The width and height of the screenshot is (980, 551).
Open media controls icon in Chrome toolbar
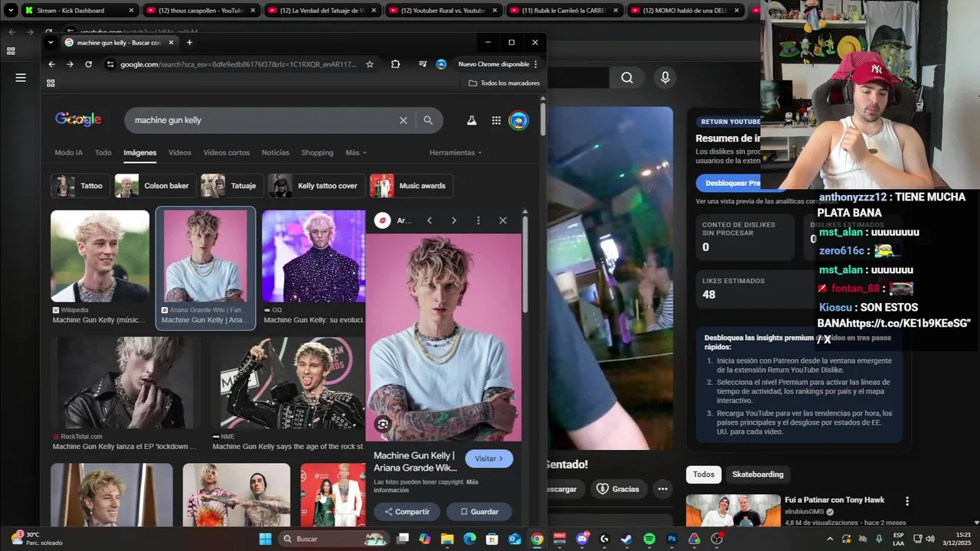(422, 64)
